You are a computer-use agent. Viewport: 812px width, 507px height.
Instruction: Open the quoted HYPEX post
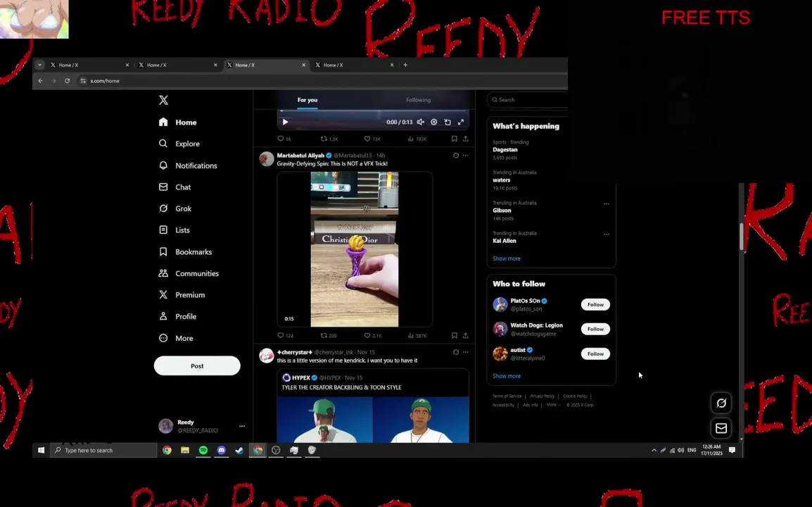point(373,406)
